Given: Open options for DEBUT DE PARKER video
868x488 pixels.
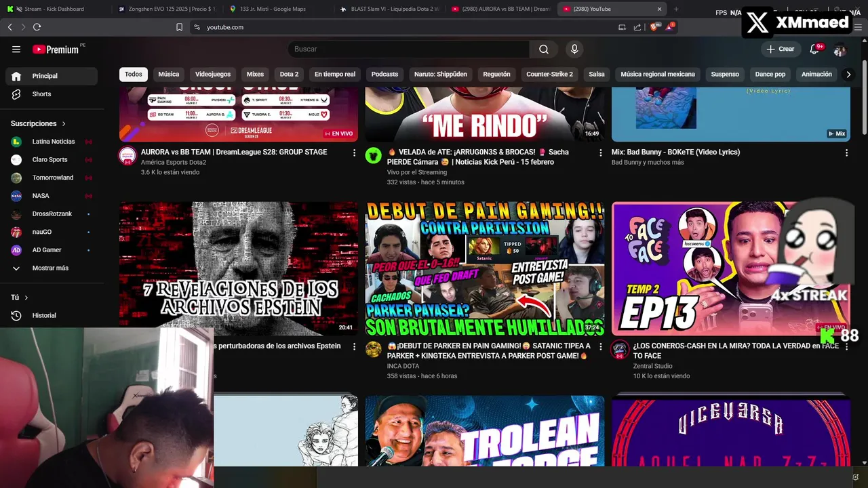Looking at the screenshot, I should click(x=600, y=347).
